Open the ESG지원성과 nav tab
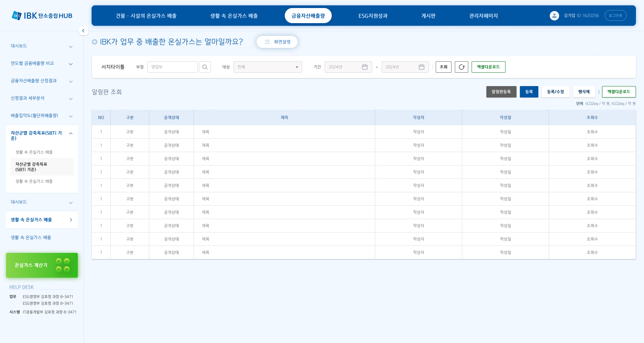 [373, 16]
